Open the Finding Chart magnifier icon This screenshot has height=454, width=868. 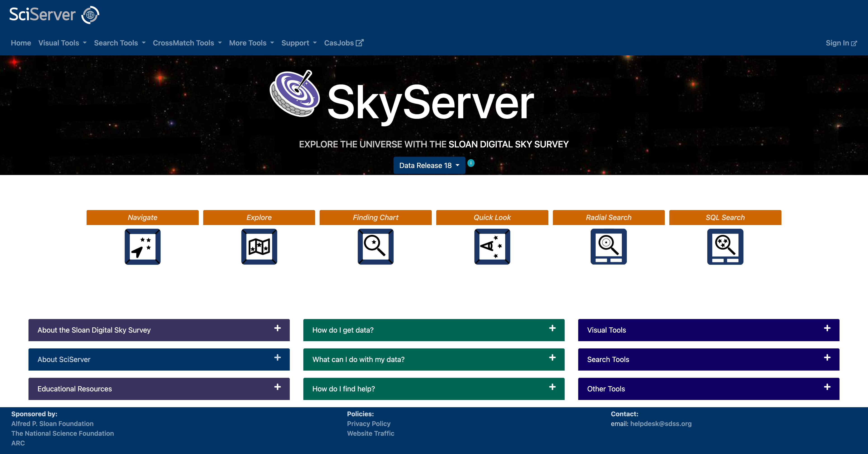376,247
